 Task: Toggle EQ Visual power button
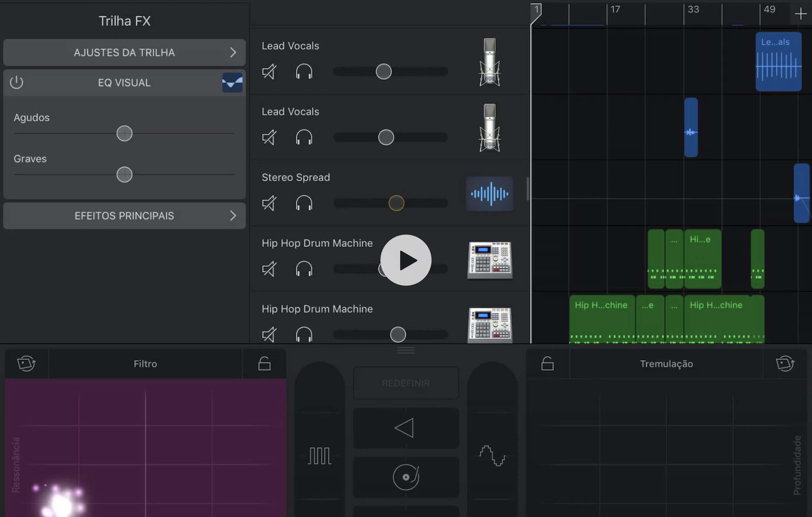point(16,82)
